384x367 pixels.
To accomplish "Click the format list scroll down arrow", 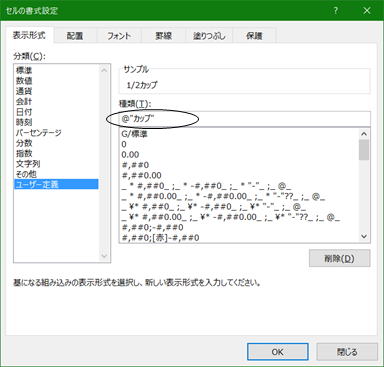I will [364, 237].
